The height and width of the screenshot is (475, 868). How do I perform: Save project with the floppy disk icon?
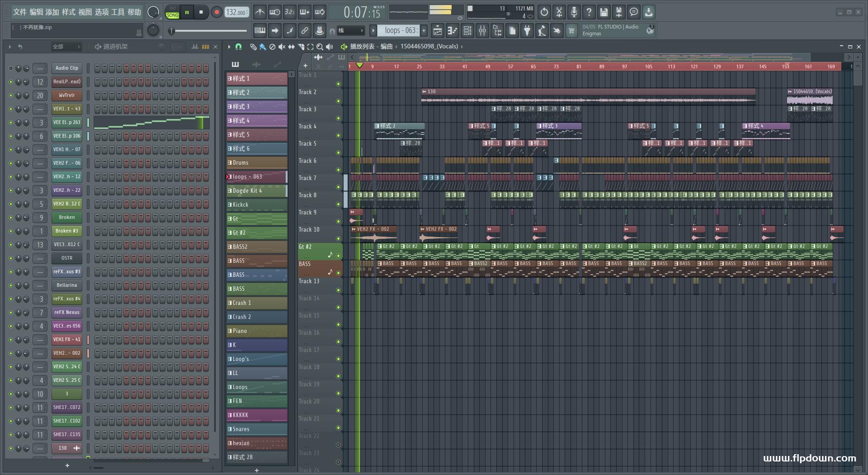coord(604,12)
